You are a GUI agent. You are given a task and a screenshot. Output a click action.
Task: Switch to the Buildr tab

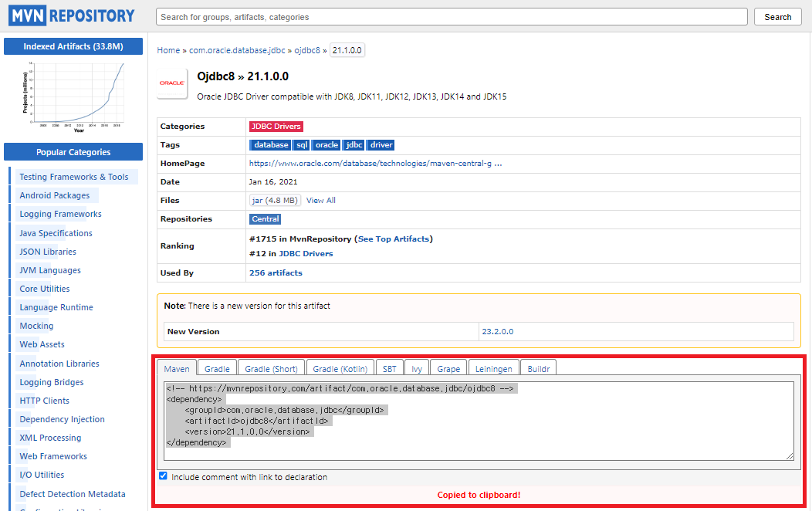(539, 368)
